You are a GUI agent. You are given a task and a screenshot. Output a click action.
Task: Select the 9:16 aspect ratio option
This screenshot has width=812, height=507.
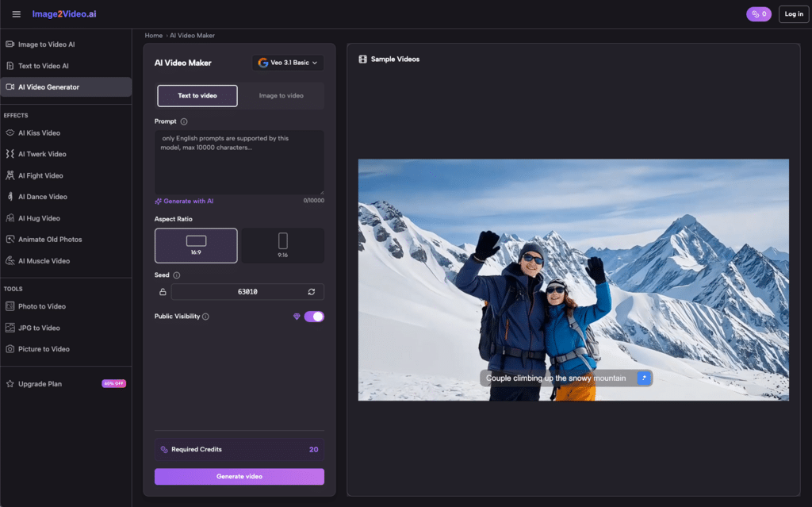pos(282,245)
